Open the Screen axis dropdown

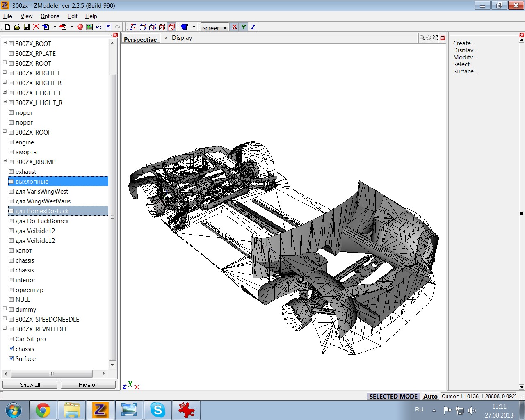click(225, 28)
